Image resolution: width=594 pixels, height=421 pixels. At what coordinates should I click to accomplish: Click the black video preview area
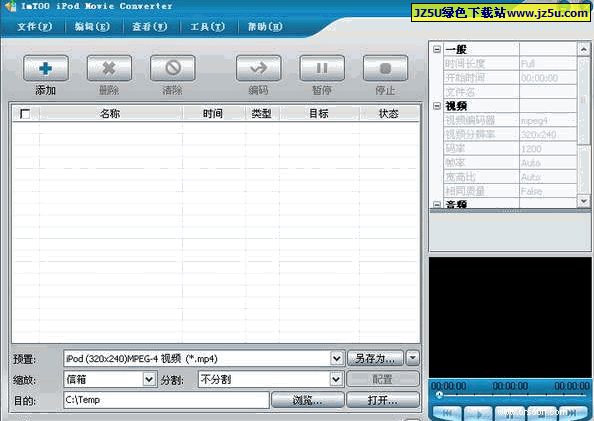(x=510, y=318)
